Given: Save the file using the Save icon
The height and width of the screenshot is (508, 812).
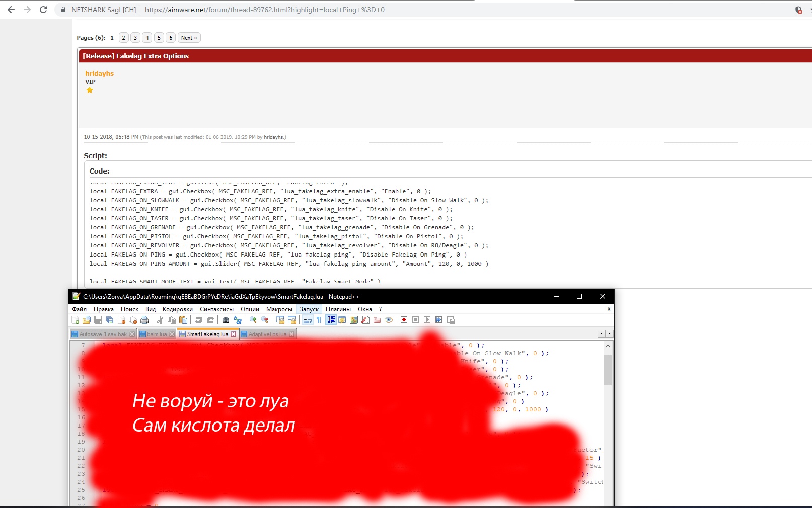Looking at the screenshot, I should pos(98,320).
